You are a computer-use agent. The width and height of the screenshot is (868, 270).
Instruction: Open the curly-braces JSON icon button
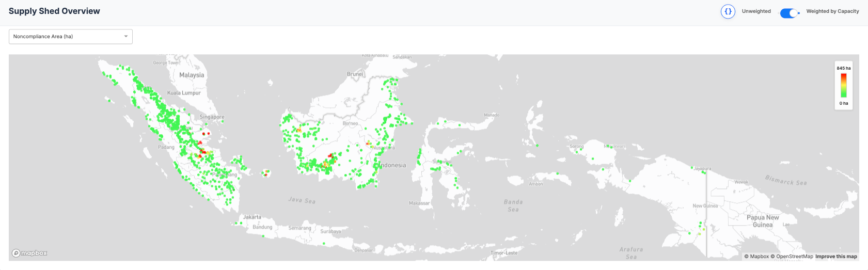point(728,11)
